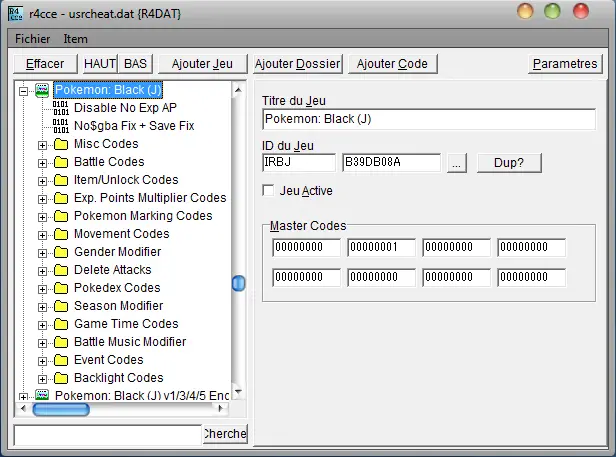616x457 pixels.
Task: Click the Gender Modifier folder icon
Action: [x=61, y=252]
